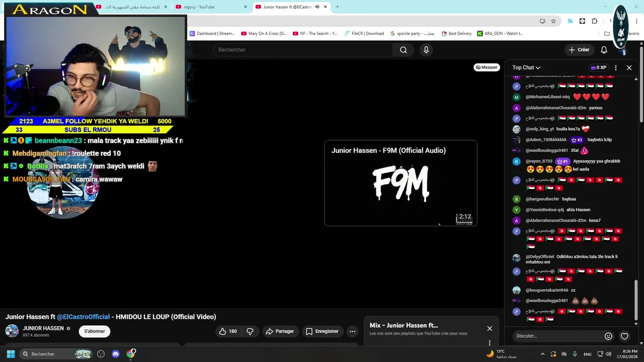
Task: Dislike the video with thumbs down
Action: click(x=250, y=331)
